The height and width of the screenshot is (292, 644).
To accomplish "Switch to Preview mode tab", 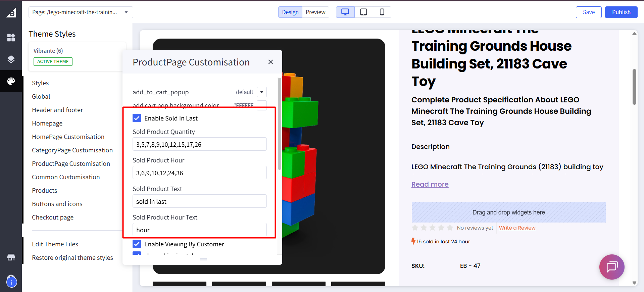I will pyautogui.click(x=315, y=12).
